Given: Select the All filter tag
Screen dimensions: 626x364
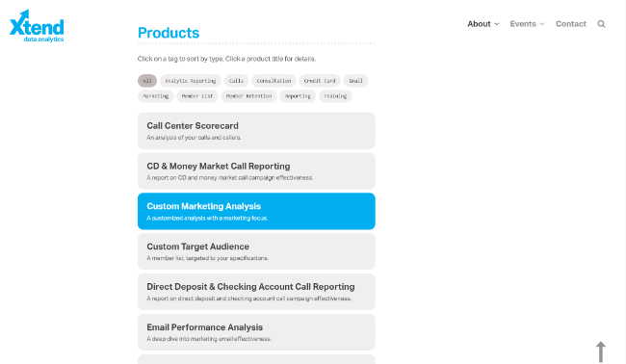Looking at the screenshot, I should pos(147,81).
